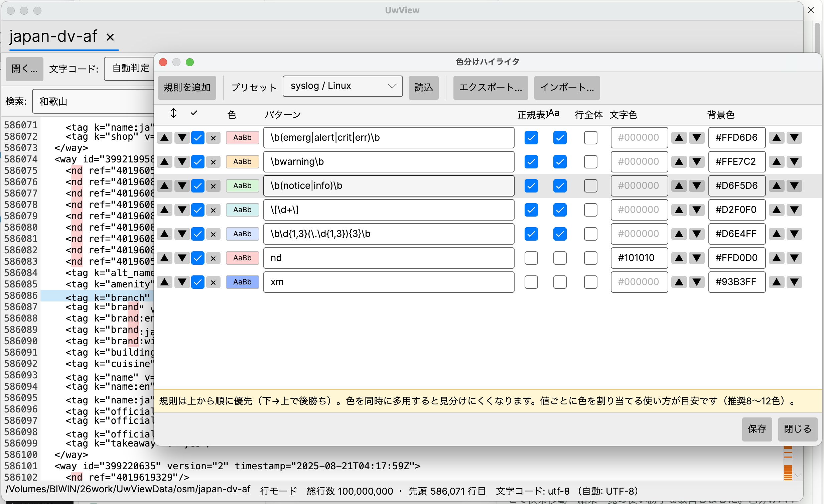Move the IP address pattern rule up
Image resolution: width=824 pixels, height=504 pixels.
pyautogui.click(x=164, y=234)
